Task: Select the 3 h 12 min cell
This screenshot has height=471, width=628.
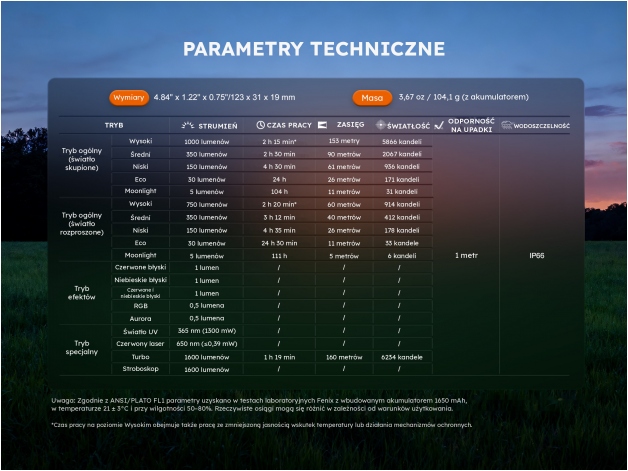Action: click(279, 217)
